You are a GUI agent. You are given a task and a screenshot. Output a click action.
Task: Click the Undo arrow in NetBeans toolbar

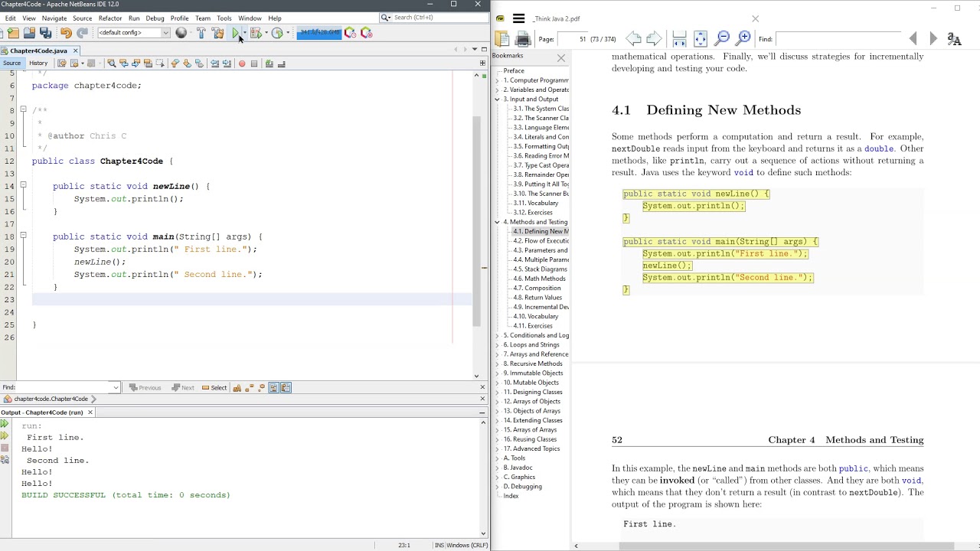[66, 33]
